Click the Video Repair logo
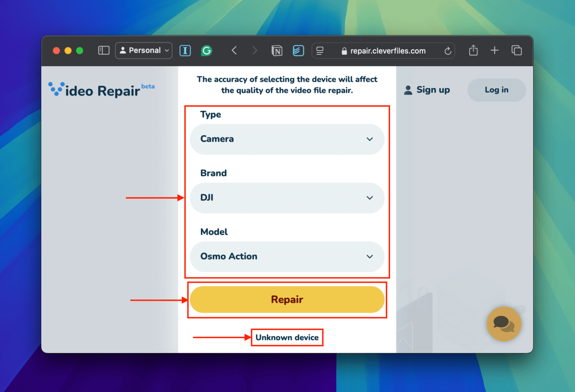Viewport: 575px width, 392px height. [101, 90]
